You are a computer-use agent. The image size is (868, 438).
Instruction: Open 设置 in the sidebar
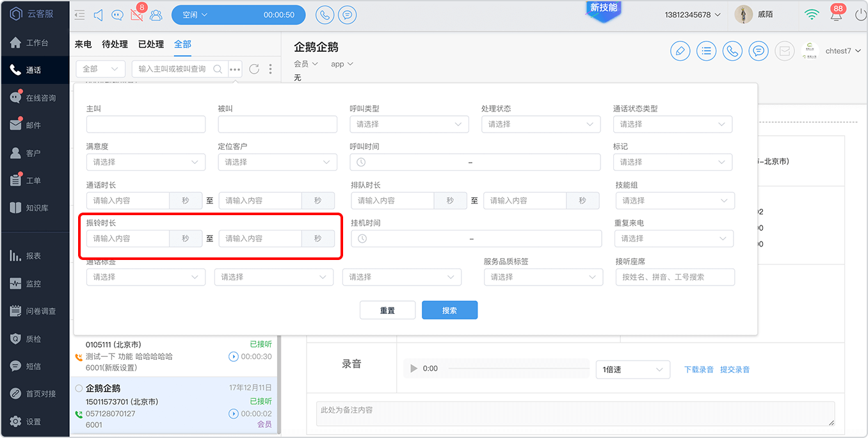pos(35,421)
